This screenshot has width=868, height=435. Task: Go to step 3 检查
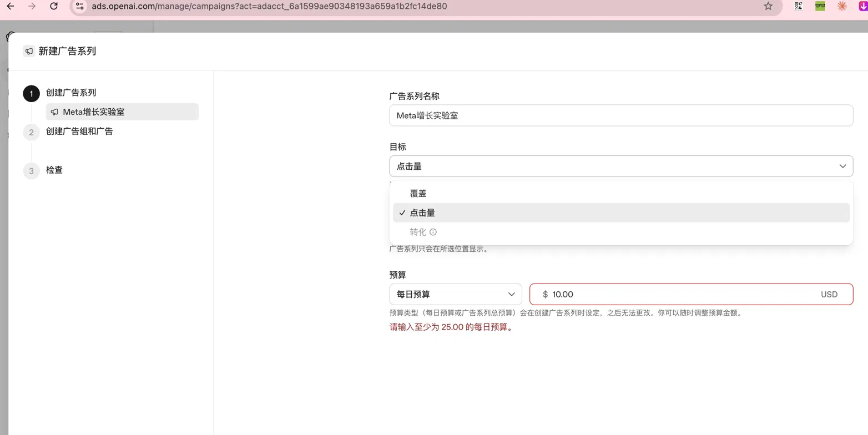click(54, 170)
